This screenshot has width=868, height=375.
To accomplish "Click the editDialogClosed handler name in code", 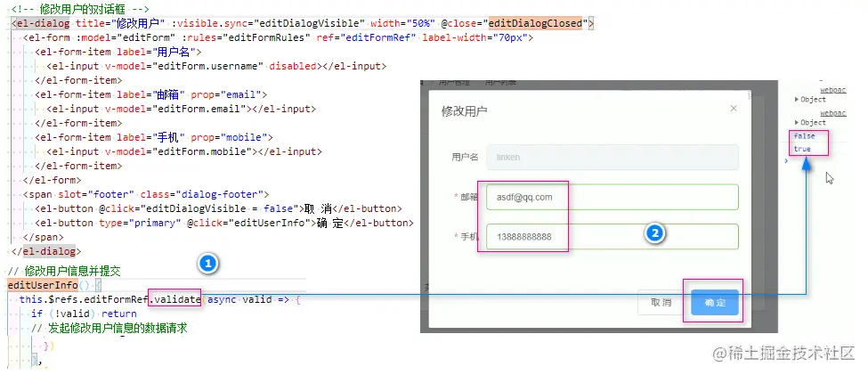I will click(536, 23).
